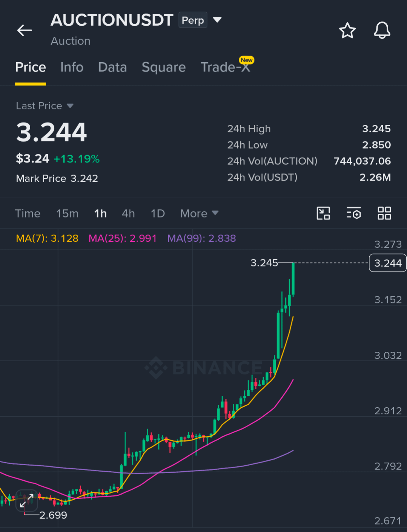Screen dimensions: 407x532
Task: Select the 1D timeframe
Action: coord(158,213)
